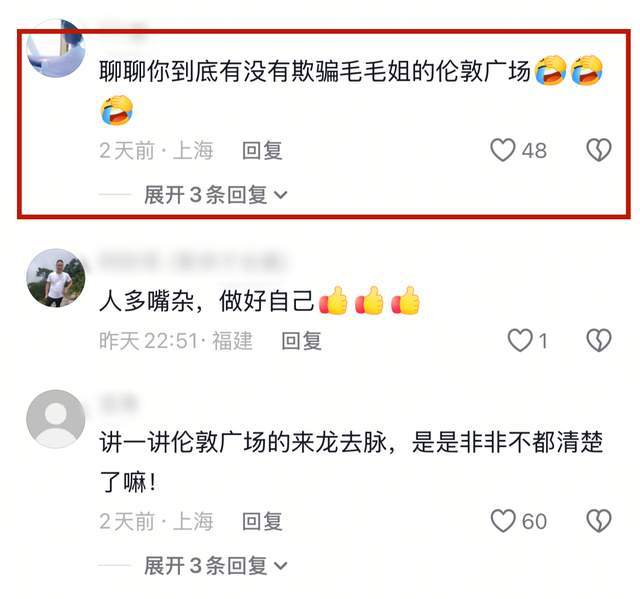Dislike the 来龙去脉 comment
Viewport: 640px width, 599px height.
pyautogui.click(x=598, y=521)
